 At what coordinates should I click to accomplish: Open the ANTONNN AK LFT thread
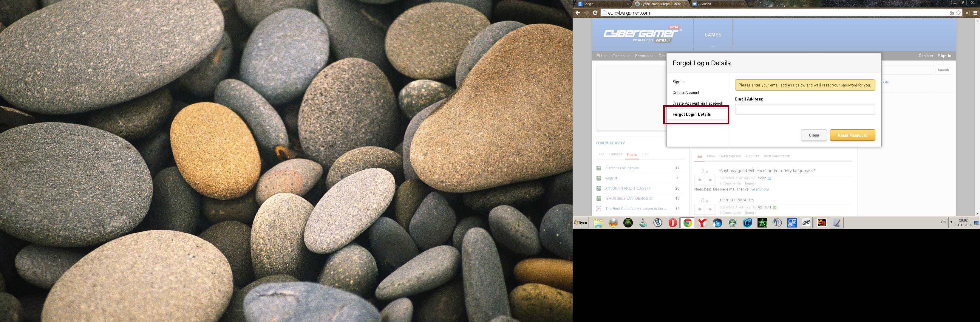coord(627,188)
